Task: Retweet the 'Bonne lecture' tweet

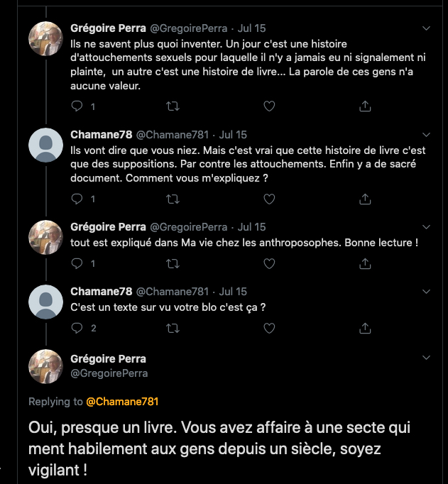Action: 173,263
